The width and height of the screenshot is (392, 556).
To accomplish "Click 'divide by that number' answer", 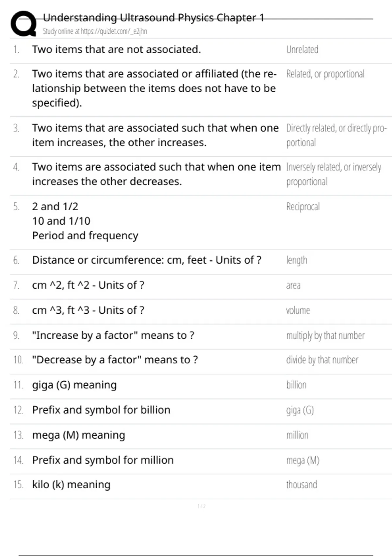I will coord(322,360).
